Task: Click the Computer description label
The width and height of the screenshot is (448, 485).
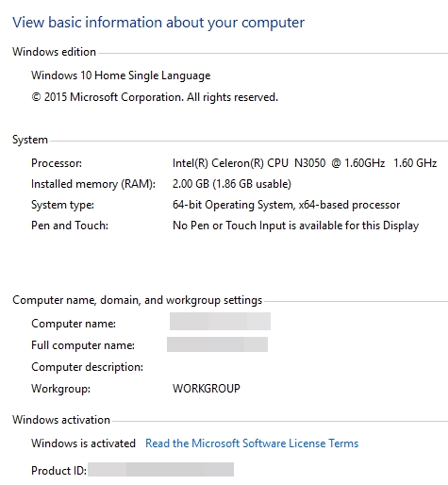Action: click(x=88, y=367)
